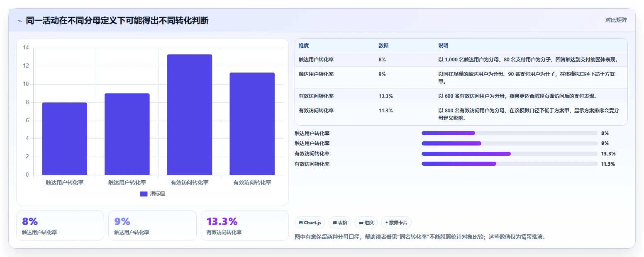Open the 9% 触达用户转化率 data card
The width and height of the screenshot is (644, 257).
(x=152, y=225)
